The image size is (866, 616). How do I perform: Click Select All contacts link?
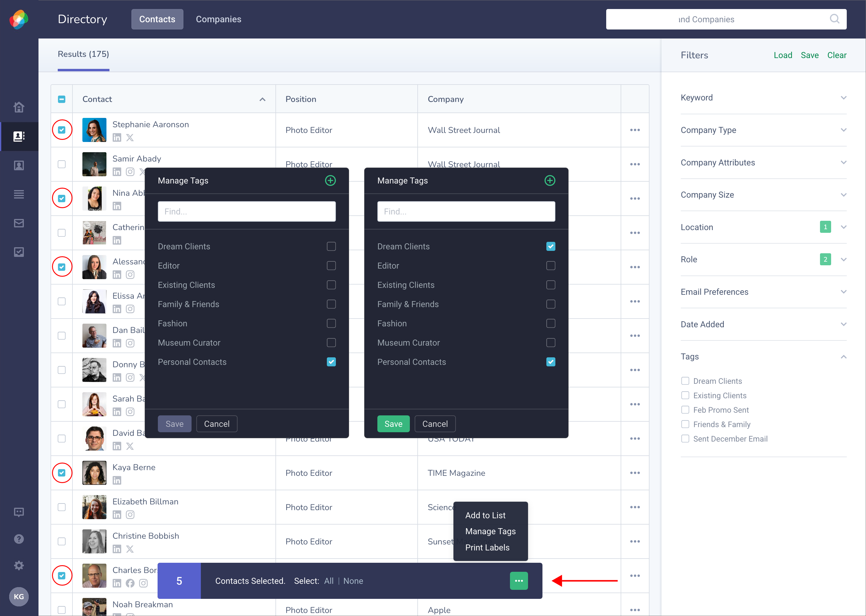[x=329, y=581]
